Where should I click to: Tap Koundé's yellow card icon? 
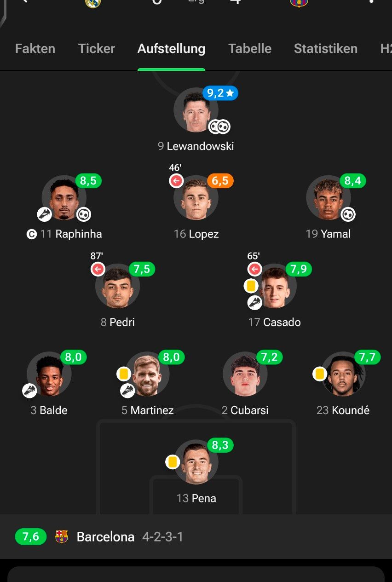[x=320, y=374]
